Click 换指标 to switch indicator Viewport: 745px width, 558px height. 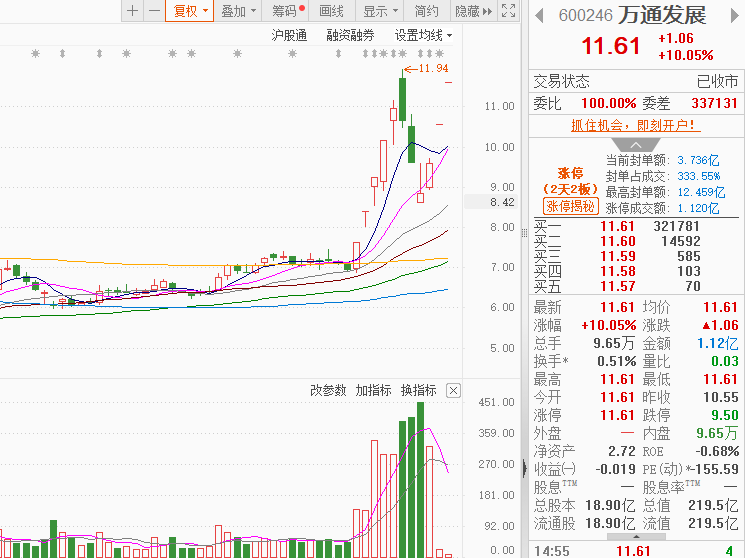click(418, 390)
